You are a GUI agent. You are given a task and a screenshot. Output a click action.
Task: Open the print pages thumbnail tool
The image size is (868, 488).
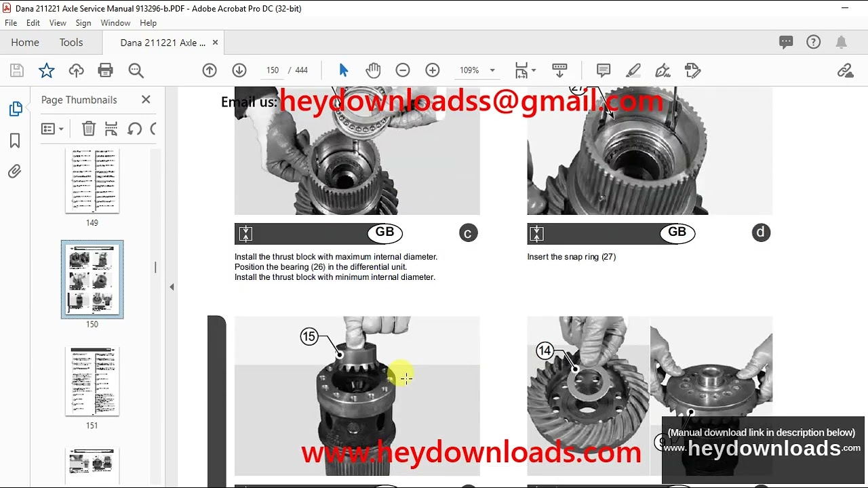[111, 129]
